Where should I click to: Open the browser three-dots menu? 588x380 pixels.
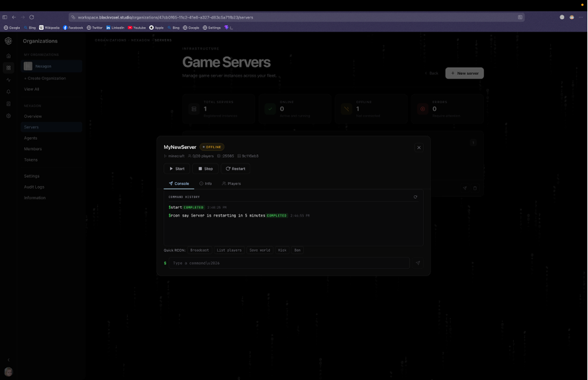[581, 17]
